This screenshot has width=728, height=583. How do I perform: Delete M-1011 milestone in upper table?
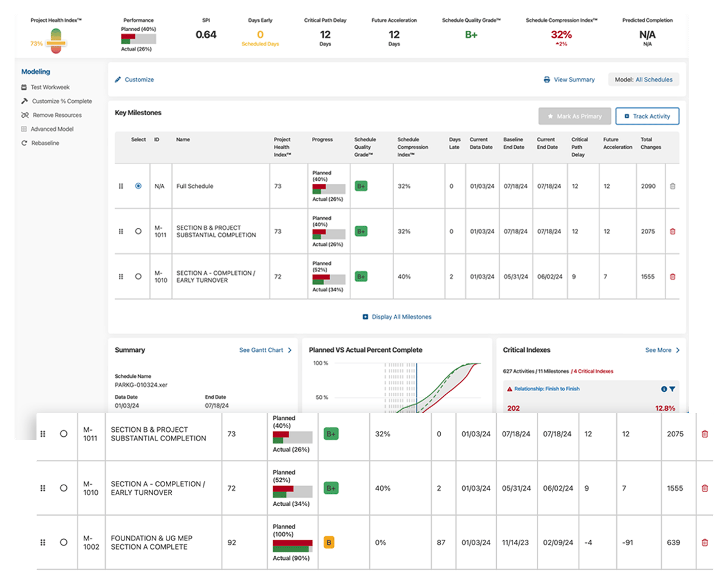pos(672,231)
